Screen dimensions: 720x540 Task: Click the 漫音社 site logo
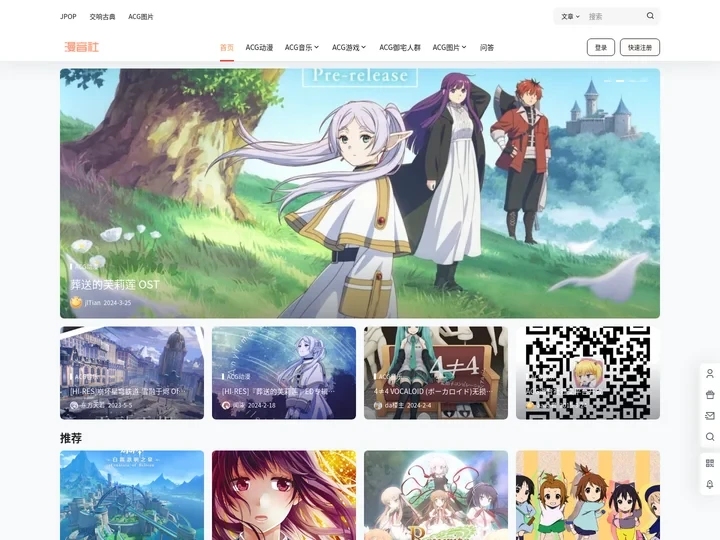pyautogui.click(x=82, y=47)
